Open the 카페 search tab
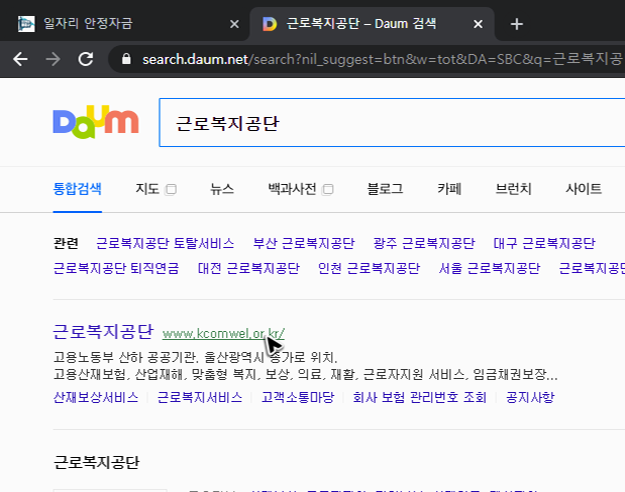 [449, 189]
